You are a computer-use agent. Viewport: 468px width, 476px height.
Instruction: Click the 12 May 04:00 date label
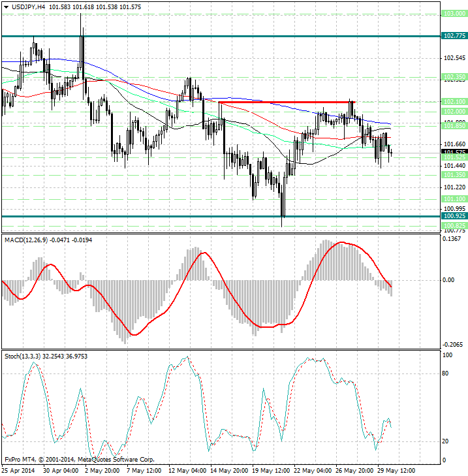click(187, 470)
